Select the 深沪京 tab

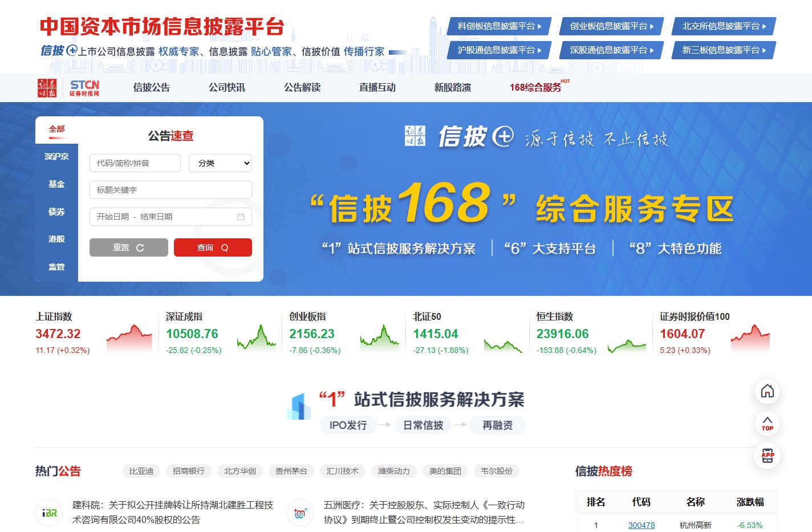(x=56, y=156)
